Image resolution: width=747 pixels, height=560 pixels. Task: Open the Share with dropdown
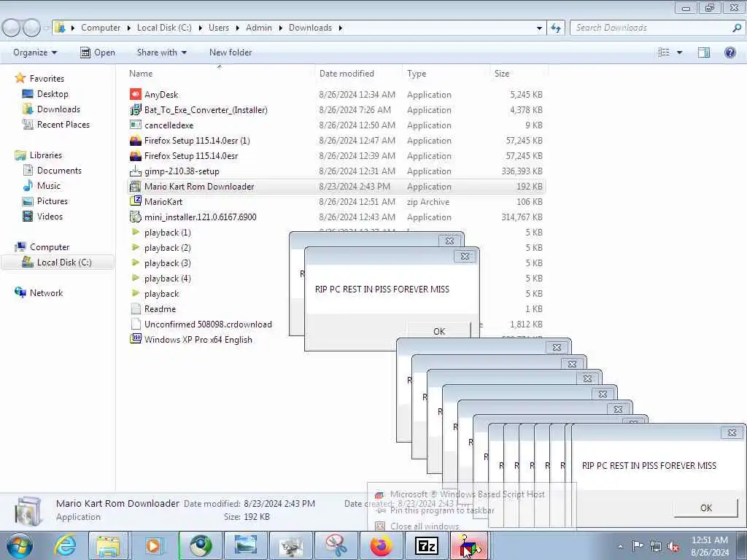coord(161,52)
